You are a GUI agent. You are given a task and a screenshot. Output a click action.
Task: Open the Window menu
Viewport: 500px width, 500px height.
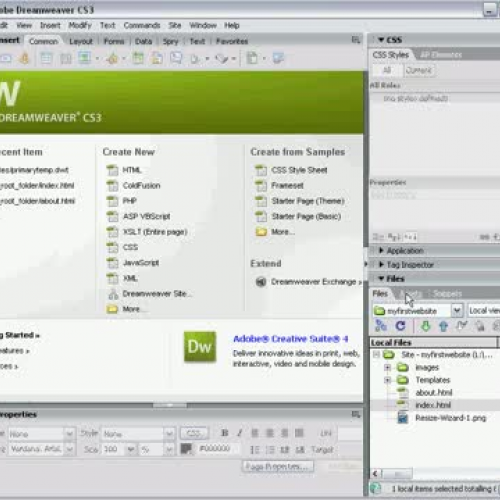pos(203,25)
